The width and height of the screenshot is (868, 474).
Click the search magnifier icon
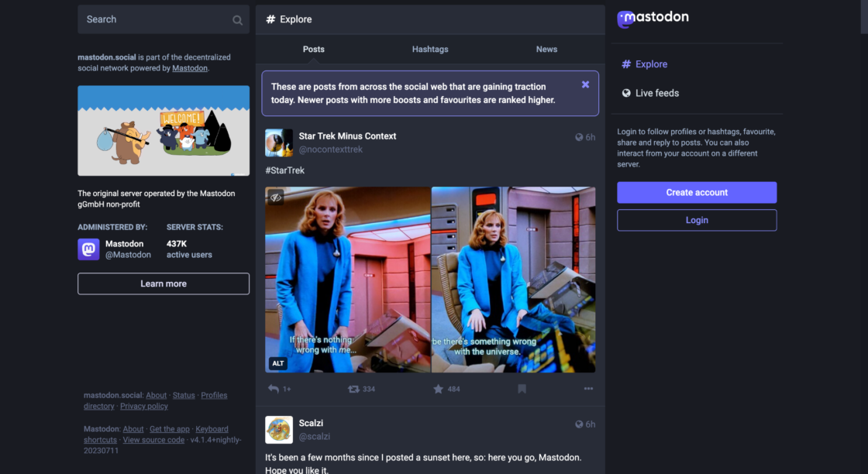(237, 20)
